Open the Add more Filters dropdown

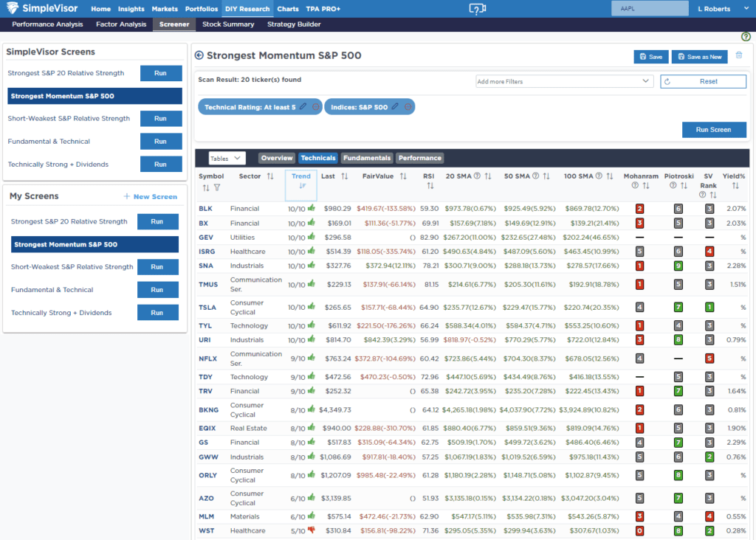pyautogui.click(x=563, y=81)
